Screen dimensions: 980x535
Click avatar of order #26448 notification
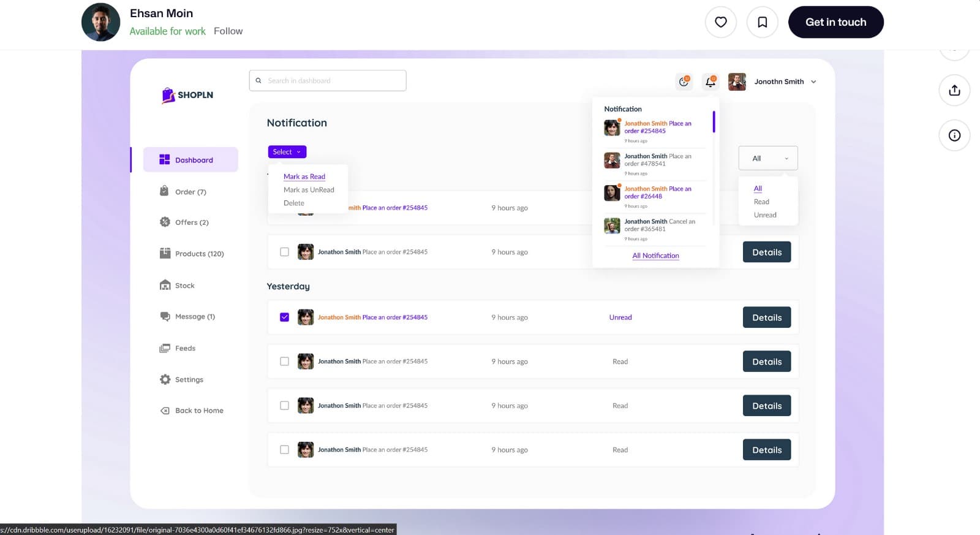(x=612, y=193)
